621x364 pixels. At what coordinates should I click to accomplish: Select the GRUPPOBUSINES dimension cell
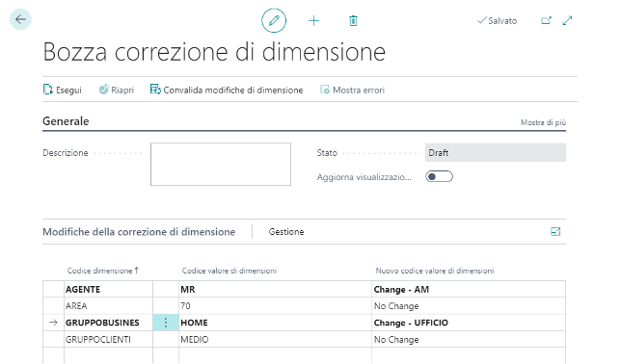tap(109, 323)
